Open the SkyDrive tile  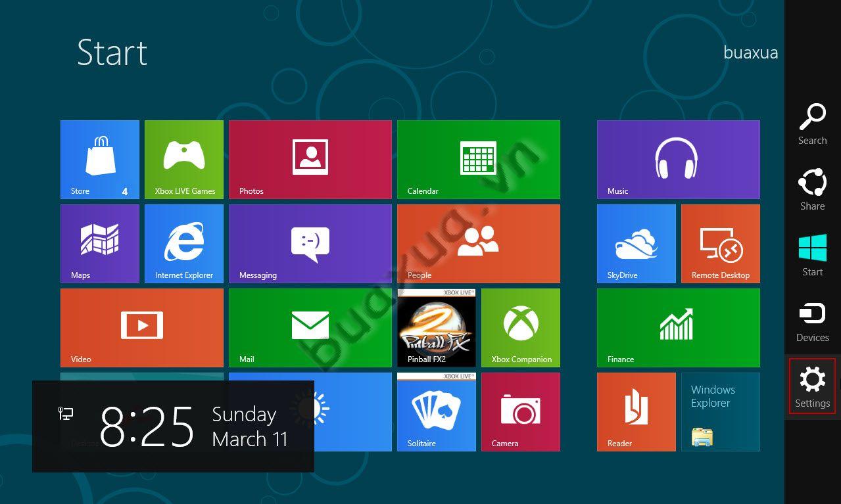637,244
